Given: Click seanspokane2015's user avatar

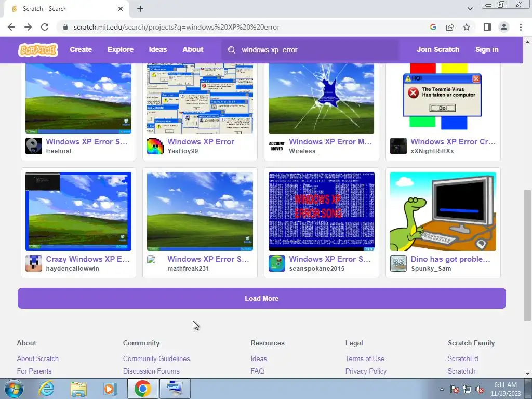Looking at the screenshot, I should click(277, 263).
